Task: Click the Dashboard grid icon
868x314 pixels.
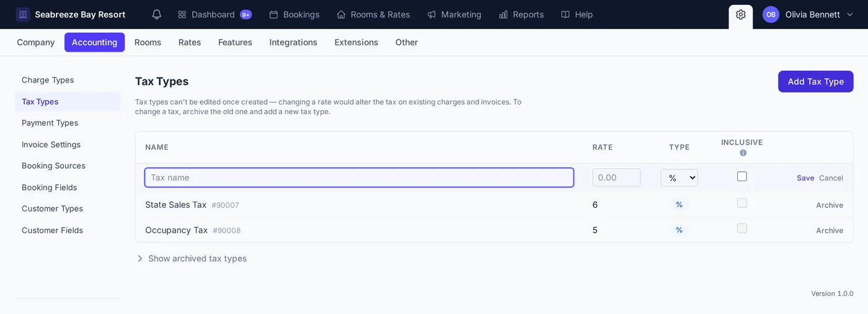Action: pos(182,14)
